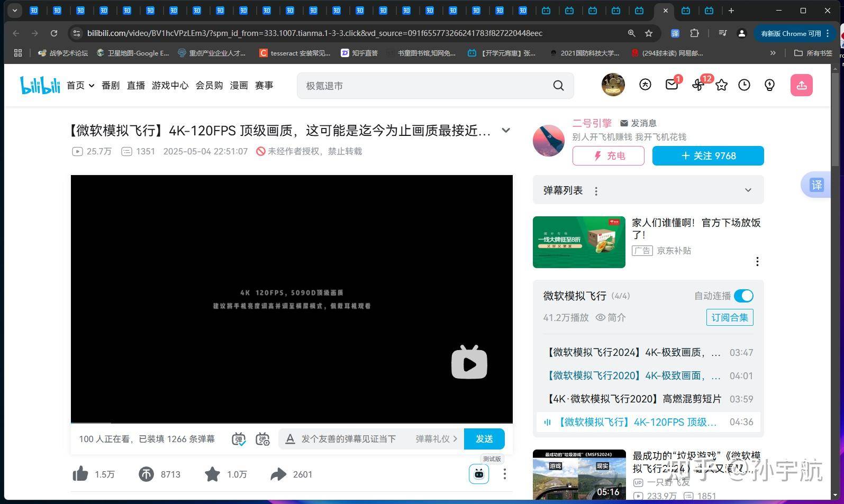Expand the danmaku list panel
Image resolution: width=844 pixels, height=504 pixels.
tap(748, 190)
